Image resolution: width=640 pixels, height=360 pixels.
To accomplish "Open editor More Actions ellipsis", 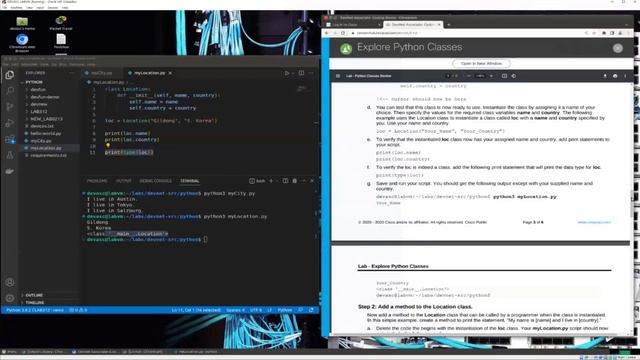I will click(311, 73).
